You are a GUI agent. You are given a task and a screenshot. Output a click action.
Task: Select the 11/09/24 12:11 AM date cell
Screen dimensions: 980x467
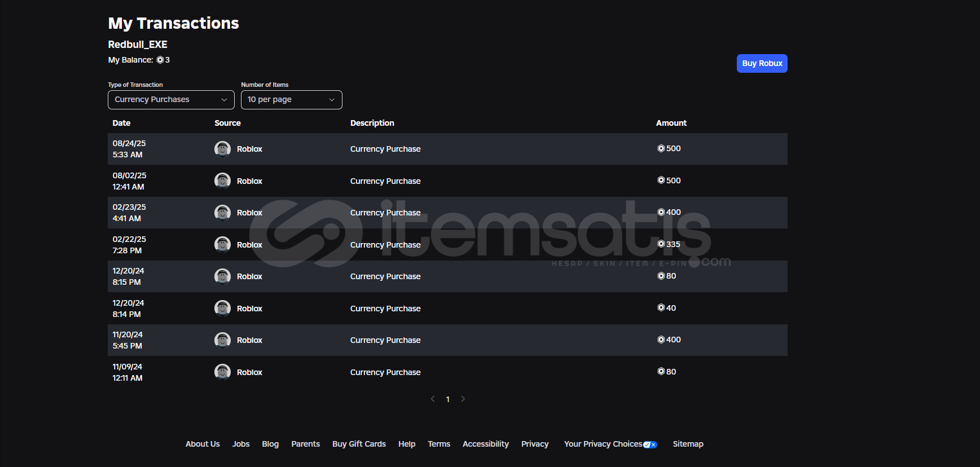click(x=128, y=372)
